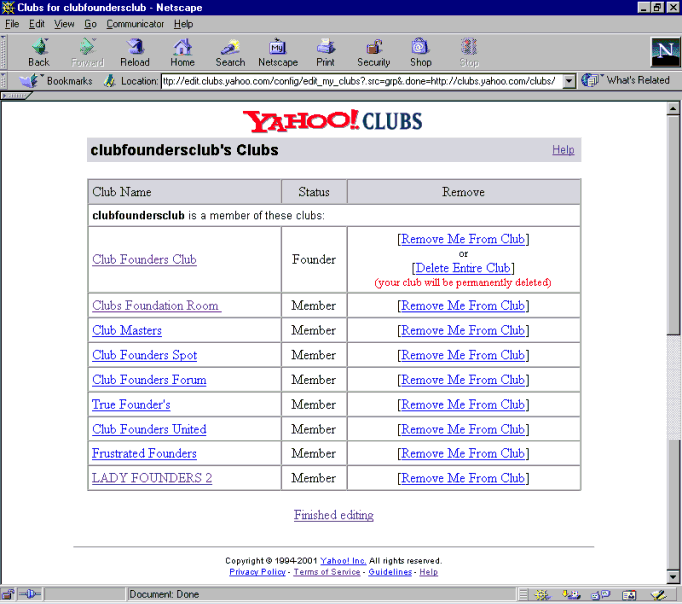Screen dimensions: 682x604
Task: Remove me from LADY FOUNDERS 2 row
Action: 463,478
